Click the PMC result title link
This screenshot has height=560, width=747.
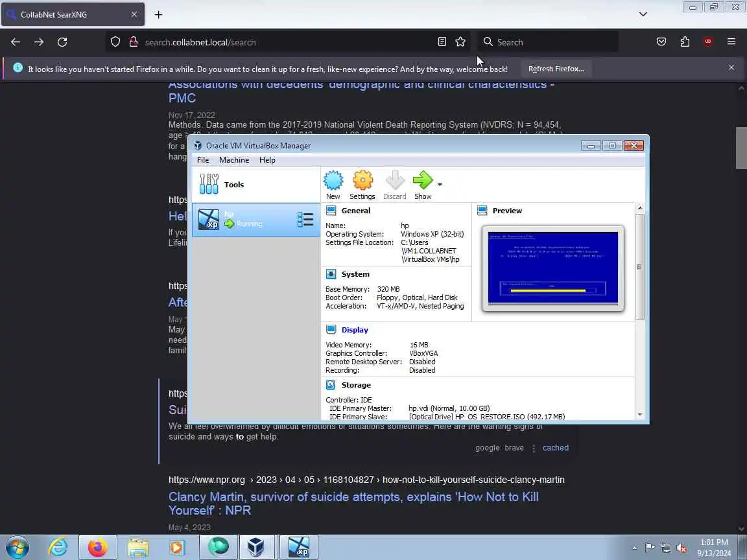(x=361, y=91)
